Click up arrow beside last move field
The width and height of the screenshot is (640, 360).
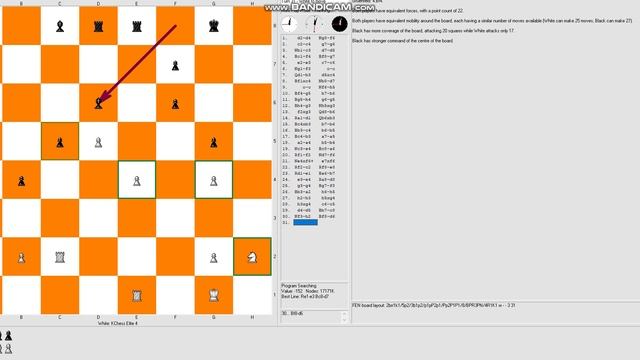pyautogui.click(x=344, y=314)
